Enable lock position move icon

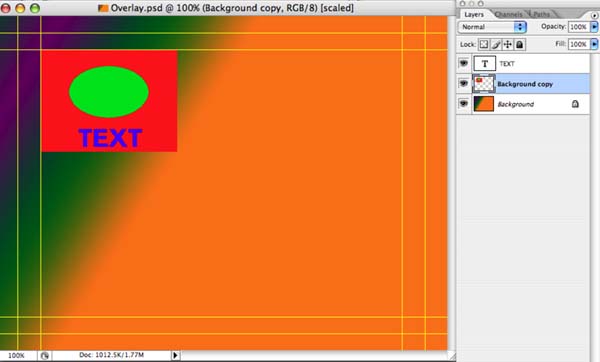pos(508,44)
